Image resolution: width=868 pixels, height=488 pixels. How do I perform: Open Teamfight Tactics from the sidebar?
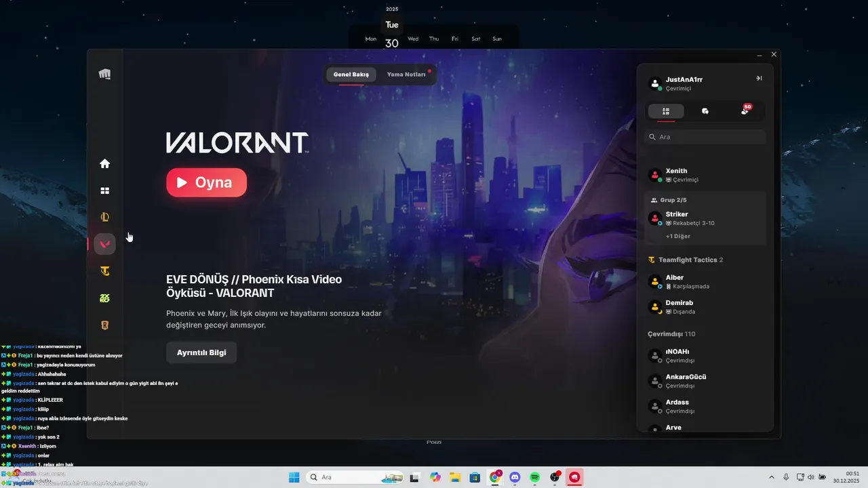click(104, 271)
